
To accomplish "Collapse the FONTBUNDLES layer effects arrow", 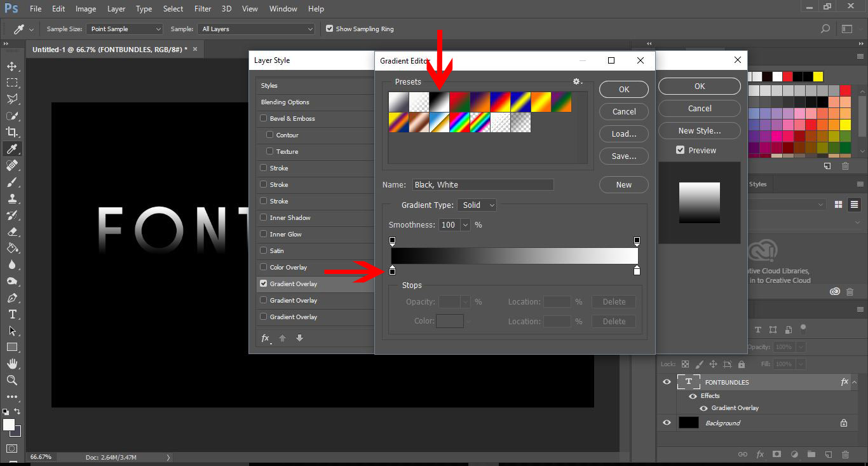I will pyautogui.click(x=855, y=382).
